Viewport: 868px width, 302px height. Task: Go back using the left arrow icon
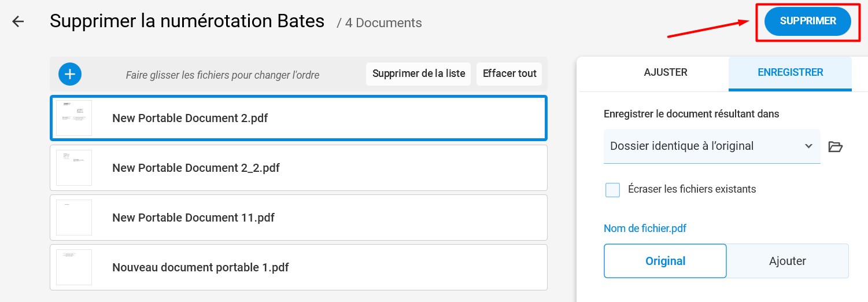tap(19, 22)
